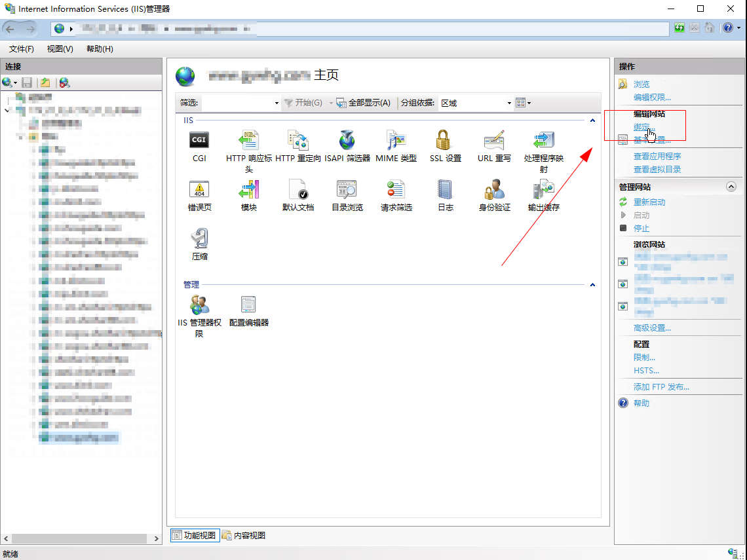
Task: Switch to the 功能视图 tab
Action: pos(195,535)
